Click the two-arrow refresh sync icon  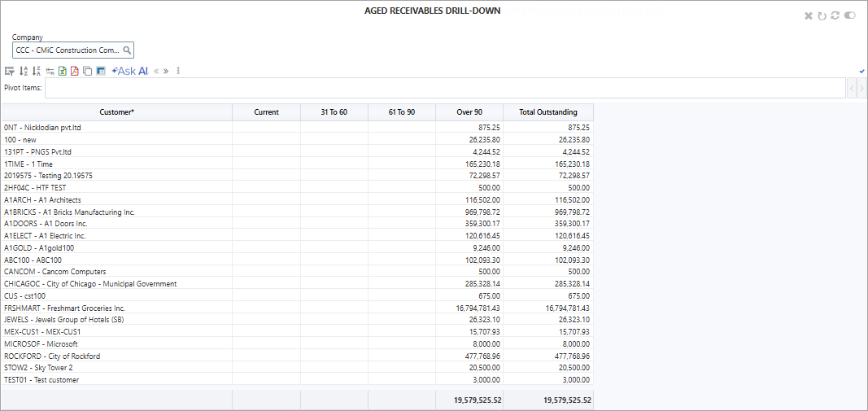836,16
